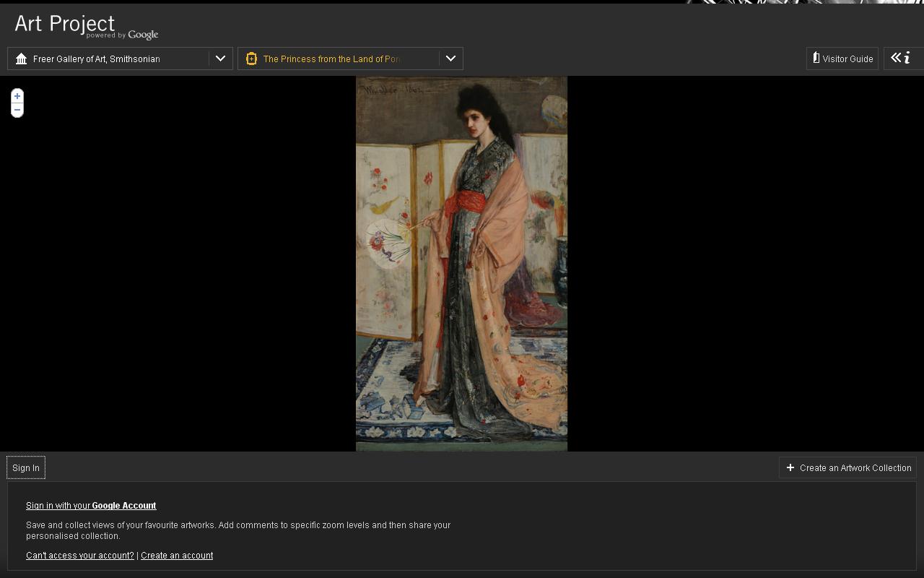Screen dimensions: 924x578
Task: Open the Visitor Guide
Action: pyautogui.click(x=842, y=59)
